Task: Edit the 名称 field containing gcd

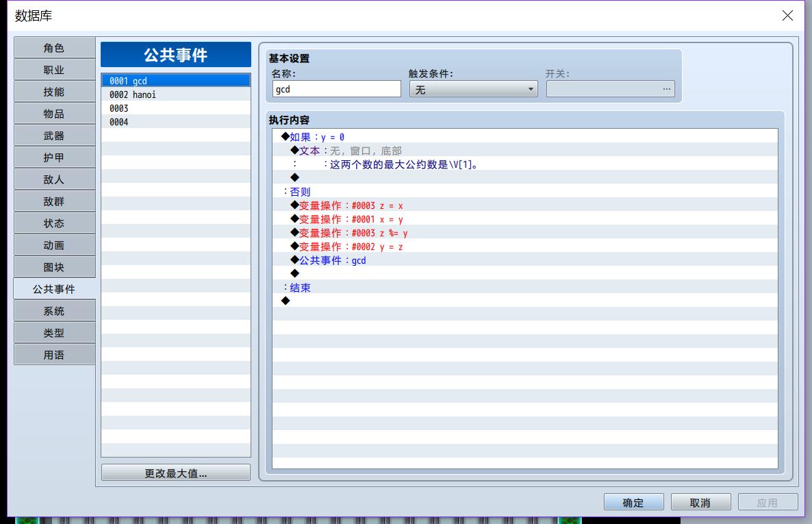Action: pos(337,88)
